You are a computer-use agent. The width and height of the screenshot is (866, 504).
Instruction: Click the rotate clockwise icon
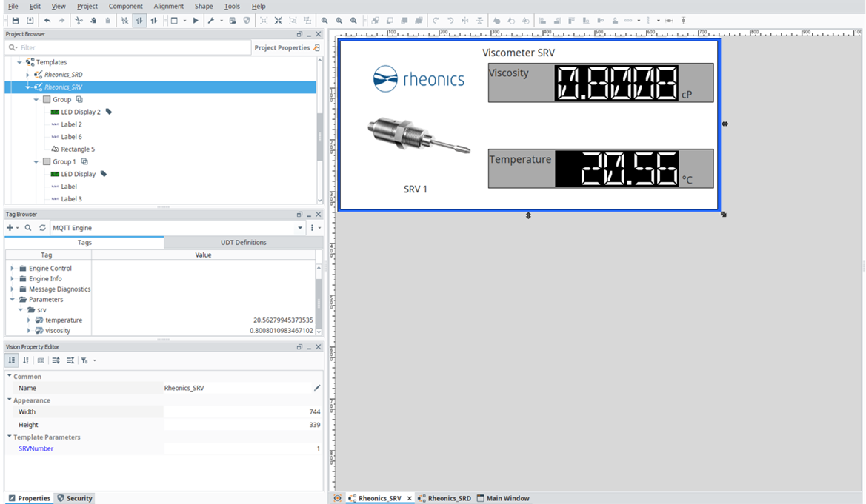click(436, 21)
